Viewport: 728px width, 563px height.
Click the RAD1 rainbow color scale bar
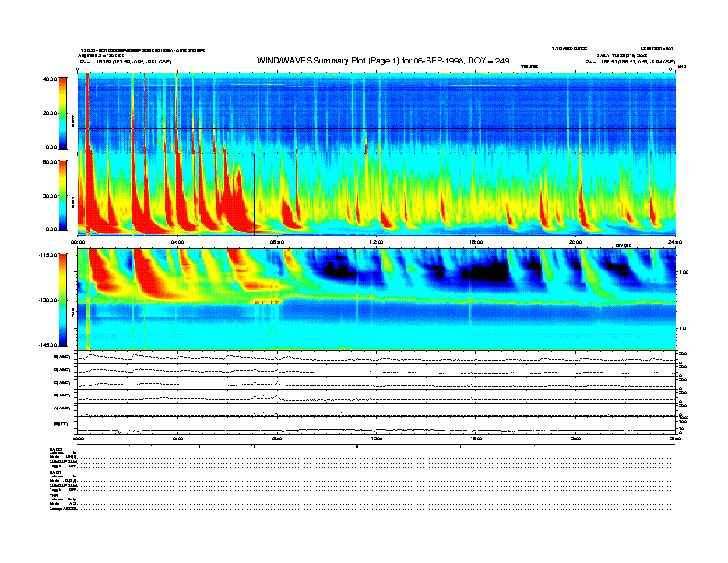click(x=63, y=195)
